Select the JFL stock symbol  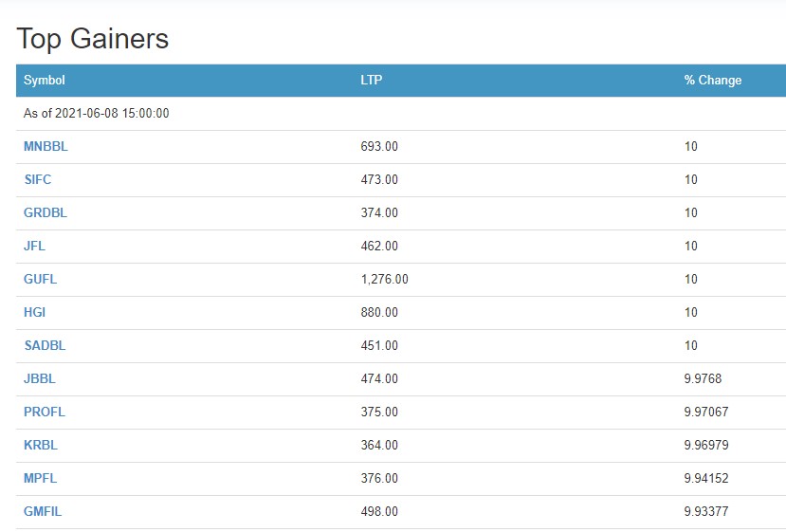34,247
